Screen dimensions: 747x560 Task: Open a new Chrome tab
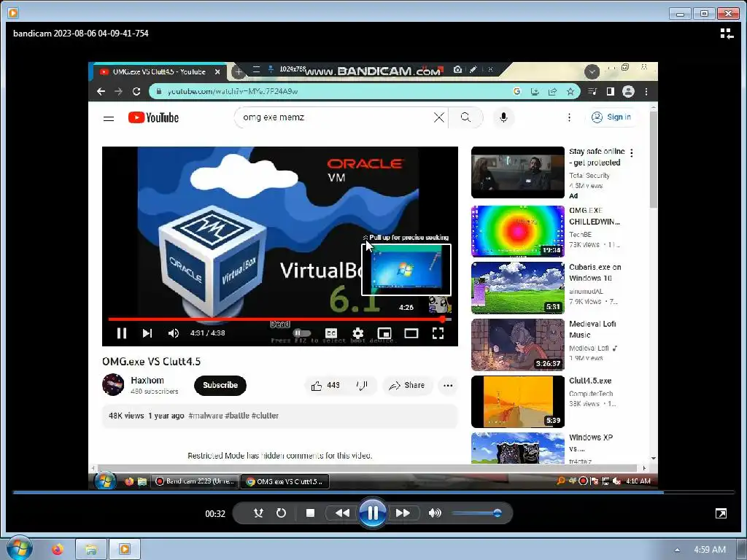click(239, 72)
